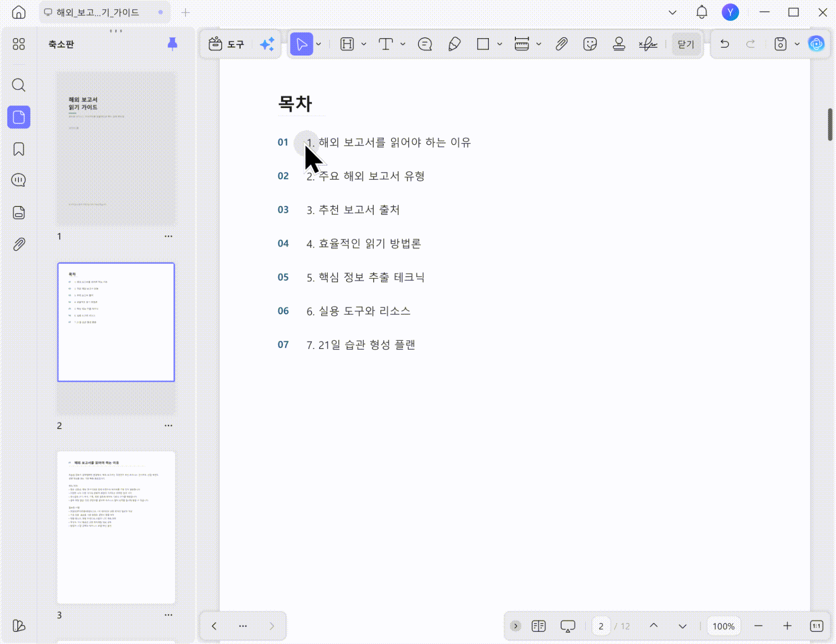Viewport: 836px width, 644px height.
Task: Expand the text tool dropdown
Action: [x=403, y=44]
